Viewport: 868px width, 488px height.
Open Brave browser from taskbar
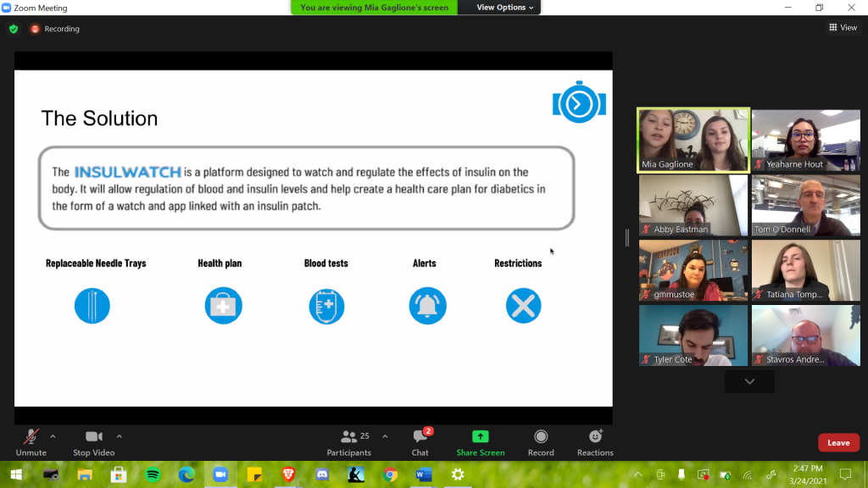pos(288,474)
